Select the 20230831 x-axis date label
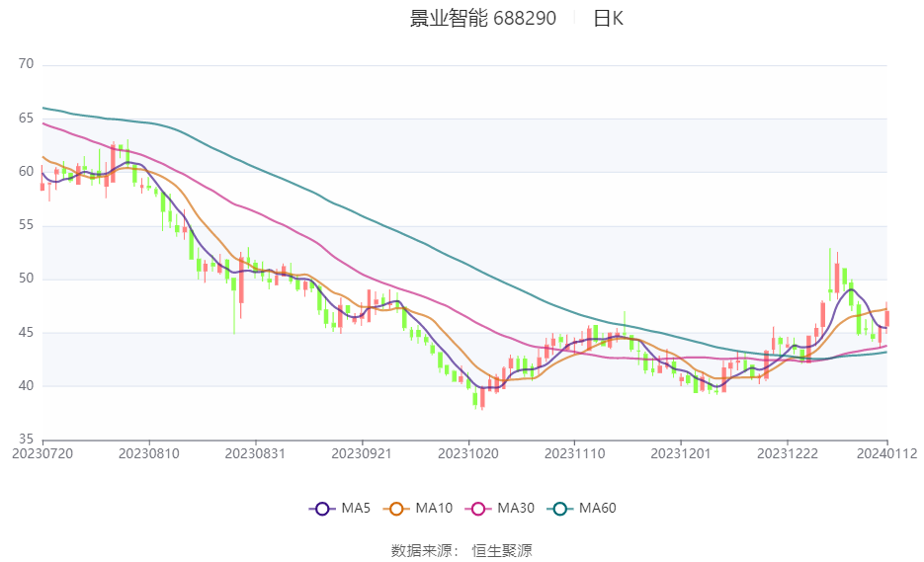The image size is (924, 562). [255, 453]
